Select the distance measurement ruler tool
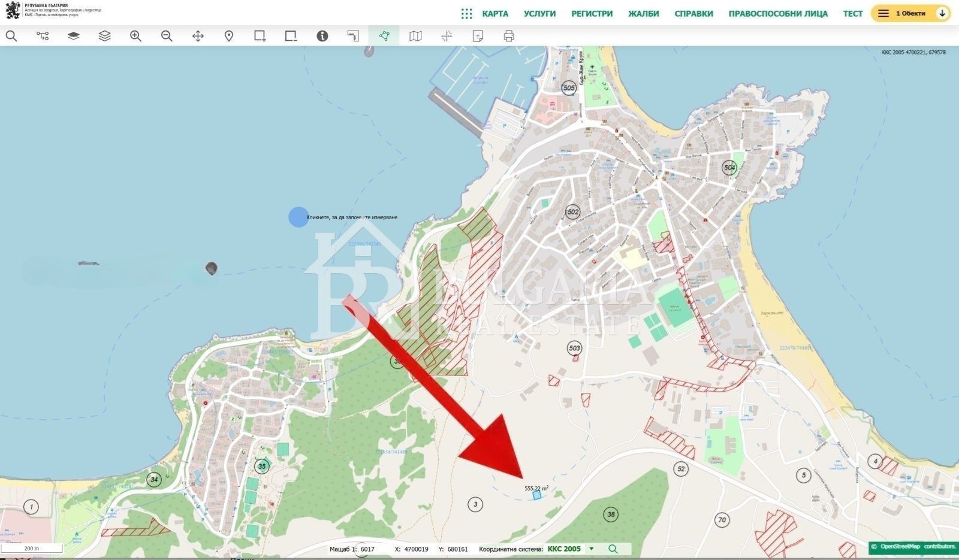Viewport: 959px width, 560px height. pos(354,36)
